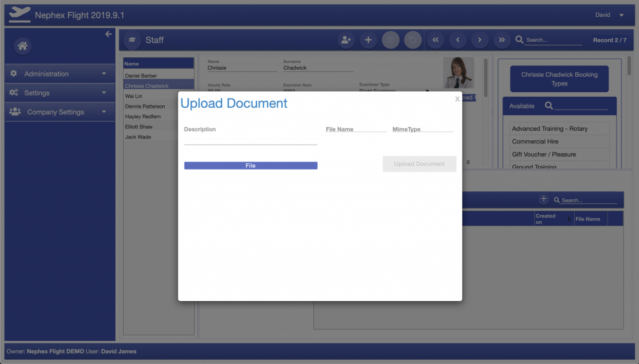639x364 pixels.
Task: Go to last record
Action: [502, 40]
